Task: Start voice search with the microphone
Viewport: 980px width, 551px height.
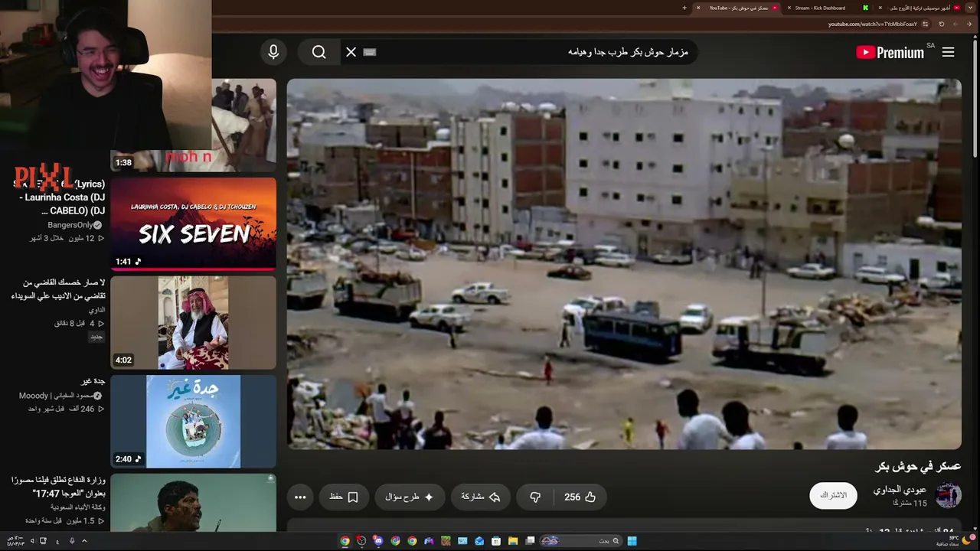Action: tap(273, 52)
